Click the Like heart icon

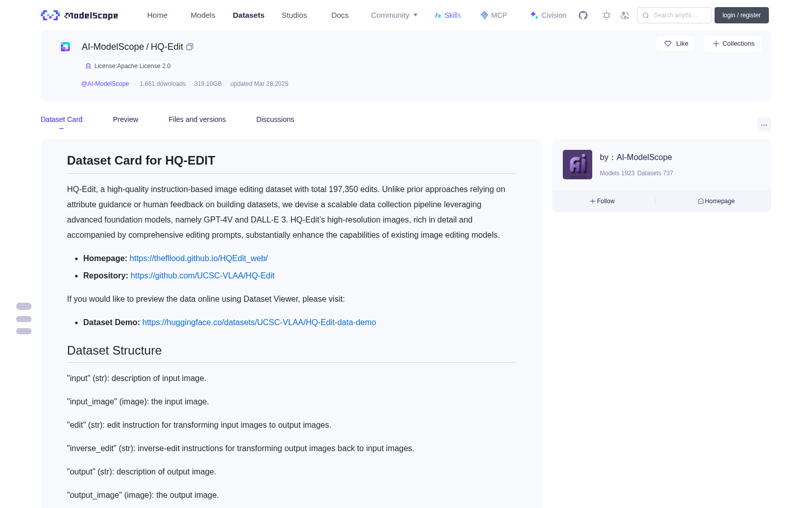[x=668, y=44]
